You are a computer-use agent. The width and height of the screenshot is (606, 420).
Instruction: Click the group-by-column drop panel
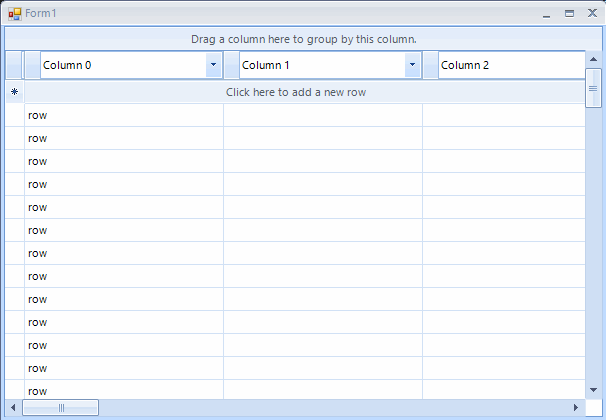click(303, 39)
